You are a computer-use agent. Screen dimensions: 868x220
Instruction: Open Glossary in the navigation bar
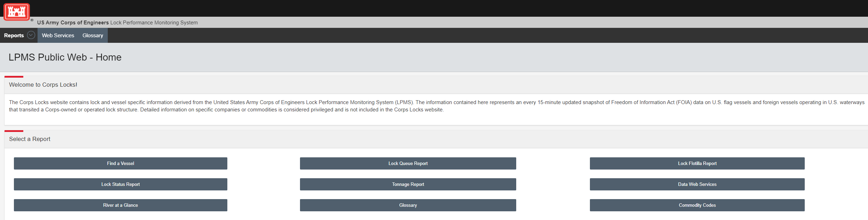pyautogui.click(x=93, y=36)
